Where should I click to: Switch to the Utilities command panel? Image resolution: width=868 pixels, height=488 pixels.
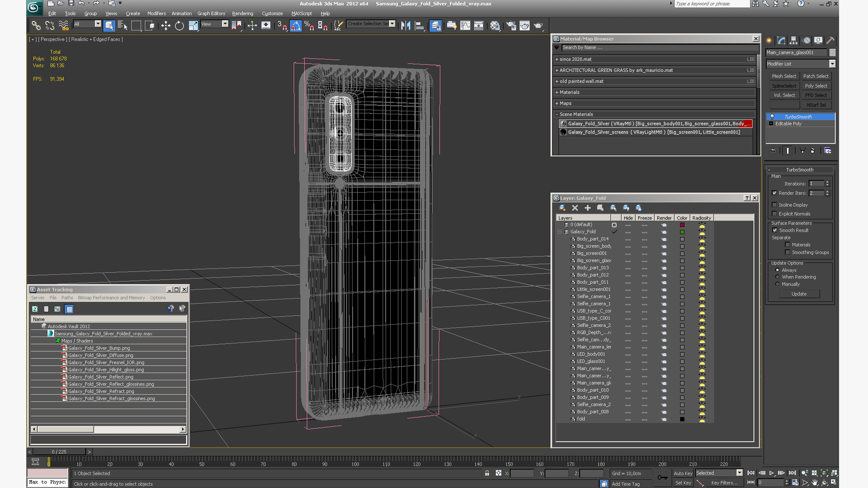(830, 40)
